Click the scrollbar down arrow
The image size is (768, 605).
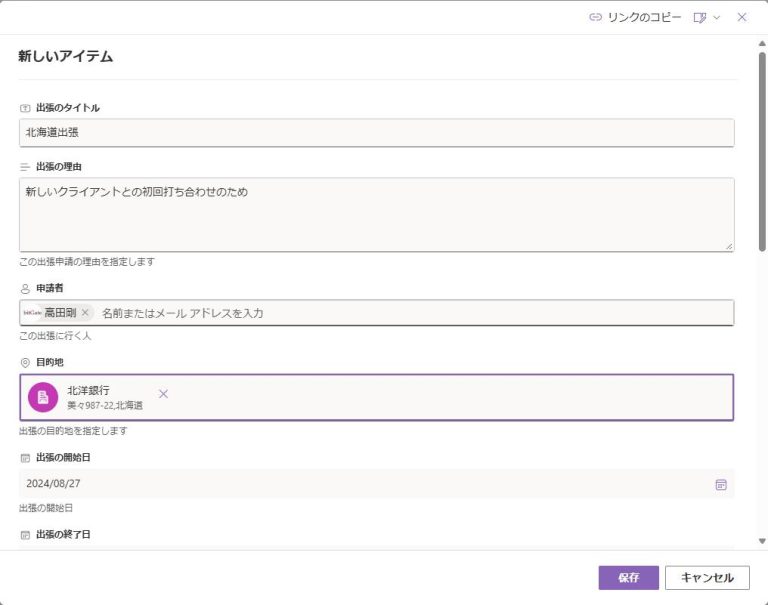point(762,541)
